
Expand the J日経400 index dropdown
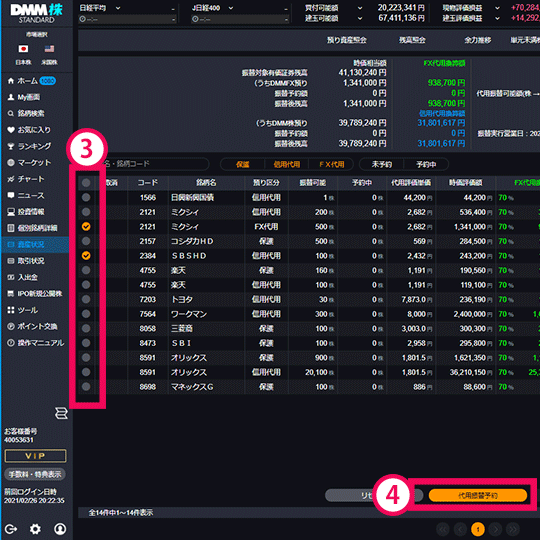point(231,8)
